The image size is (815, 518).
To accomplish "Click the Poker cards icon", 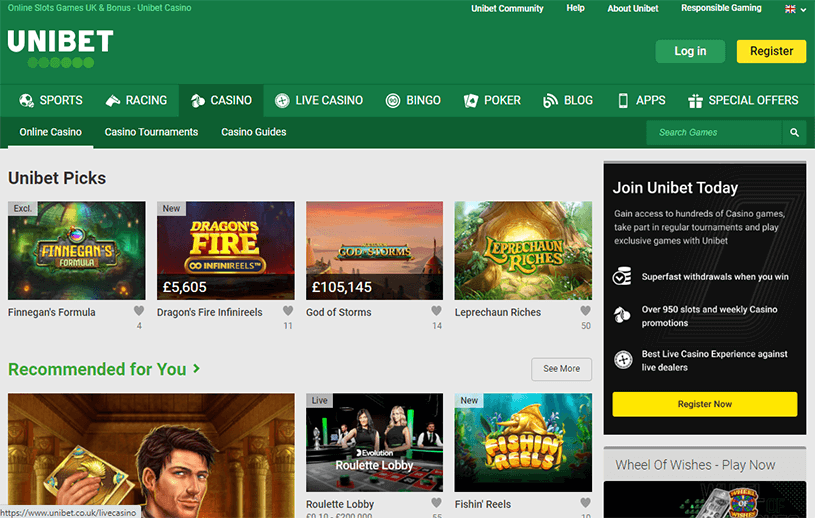I will [x=471, y=100].
